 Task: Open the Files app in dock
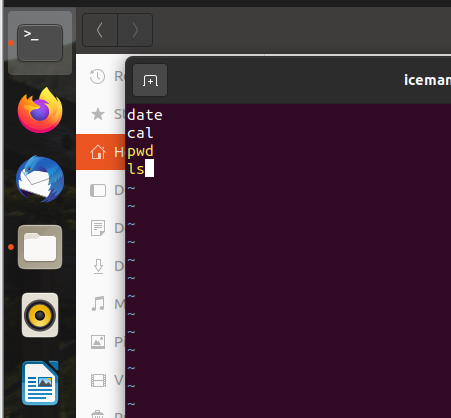pos(40,247)
